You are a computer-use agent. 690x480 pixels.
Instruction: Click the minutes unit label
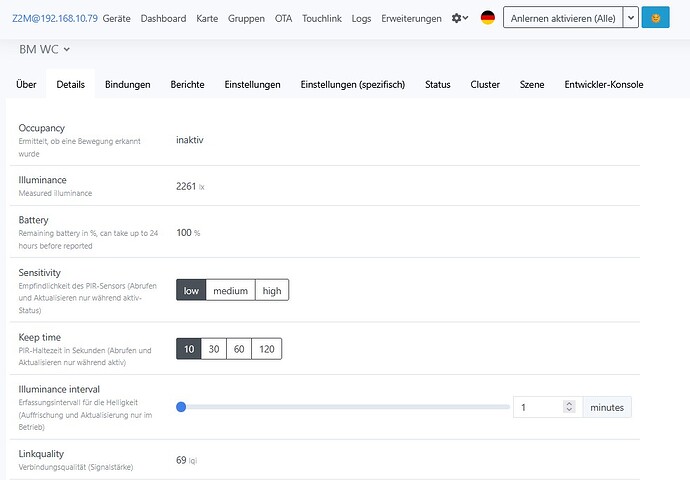point(607,407)
